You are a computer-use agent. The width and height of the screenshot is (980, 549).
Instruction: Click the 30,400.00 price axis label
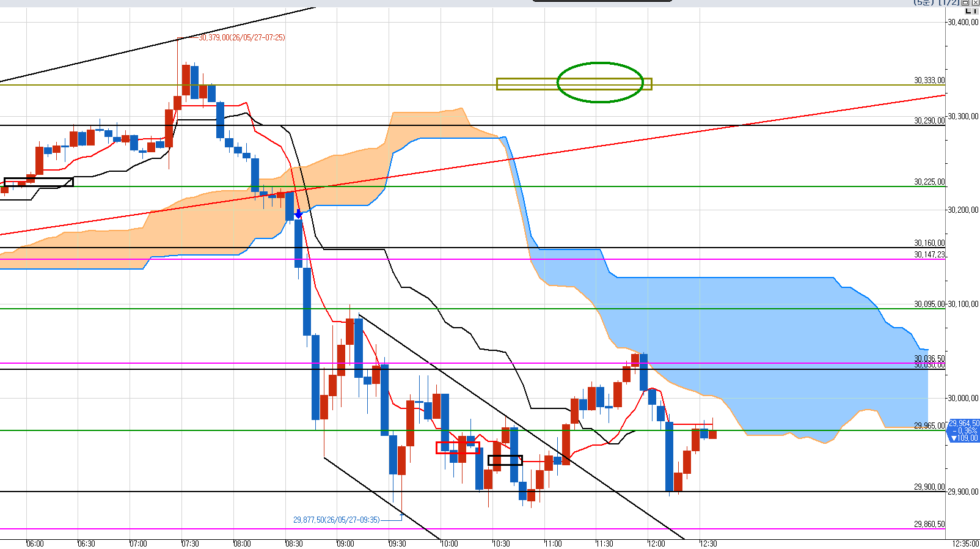coord(963,22)
